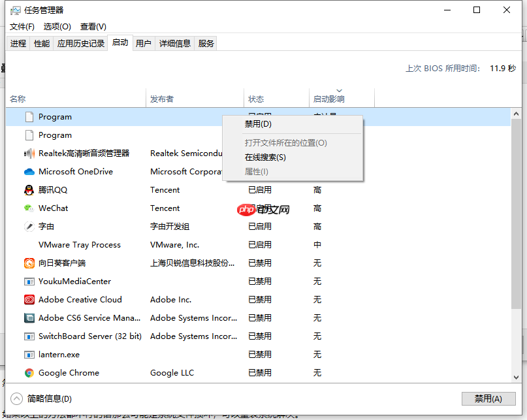Viewport: 527px width, 420px height.
Task: Click the 禁用(A) button
Action: pyautogui.click(x=488, y=399)
